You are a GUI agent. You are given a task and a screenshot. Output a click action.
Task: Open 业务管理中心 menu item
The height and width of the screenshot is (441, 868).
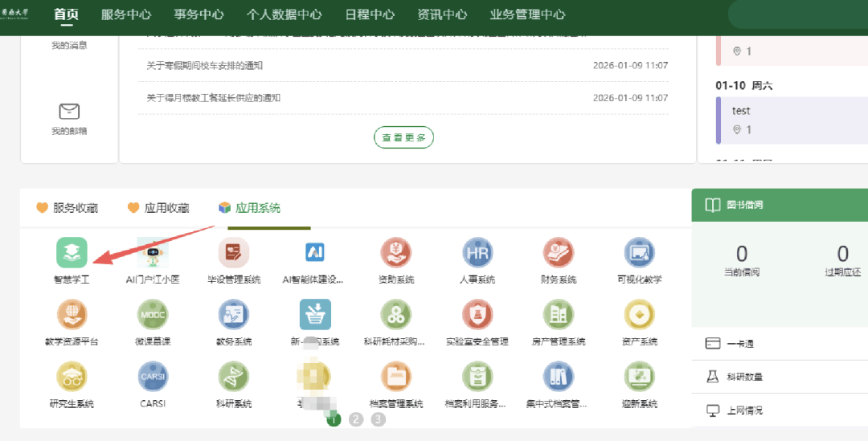pos(527,14)
